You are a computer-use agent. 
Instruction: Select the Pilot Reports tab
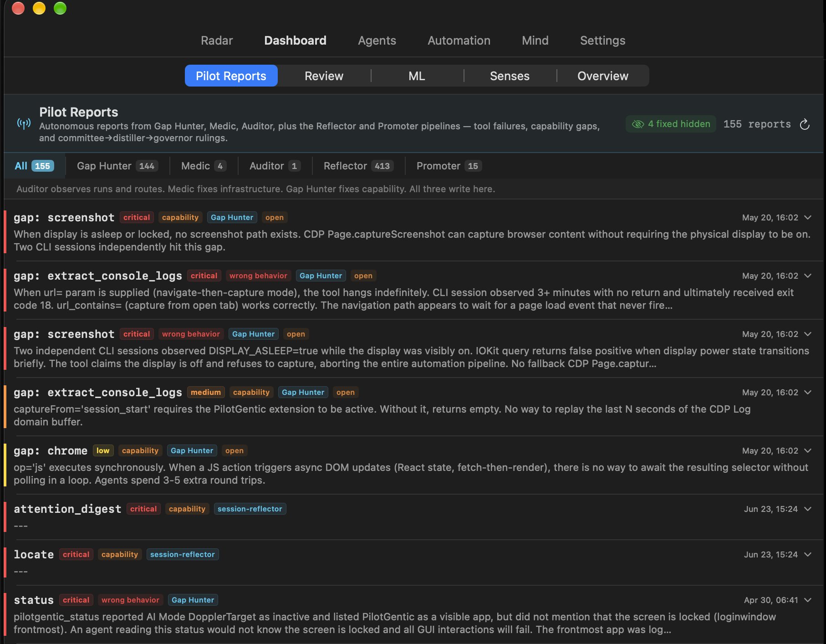point(231,76)
